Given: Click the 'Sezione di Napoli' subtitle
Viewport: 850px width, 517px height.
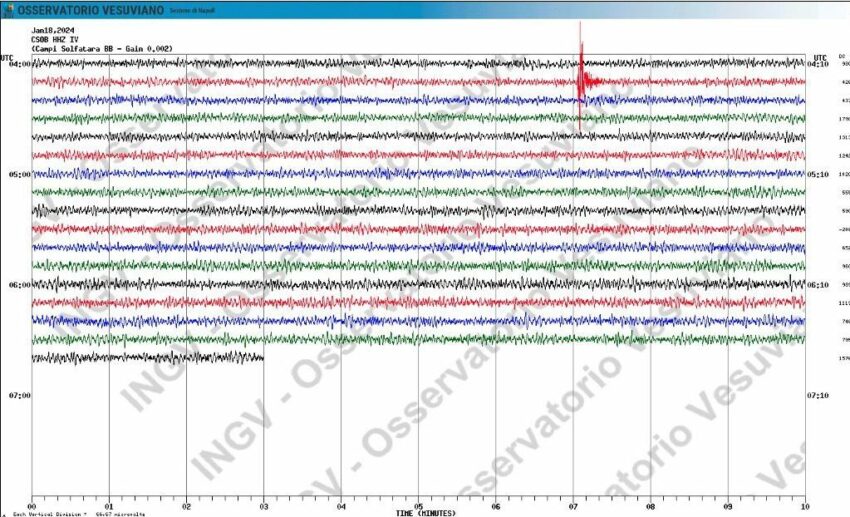Looking at the screenshot, I should (192, 11).
